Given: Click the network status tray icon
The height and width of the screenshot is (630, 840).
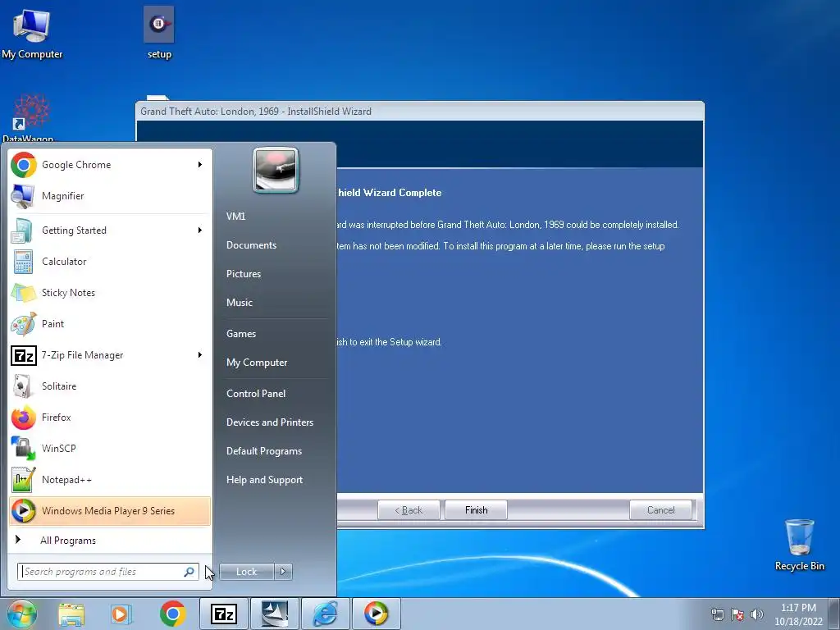Looking at the screenshot, I should pos(717,614).
